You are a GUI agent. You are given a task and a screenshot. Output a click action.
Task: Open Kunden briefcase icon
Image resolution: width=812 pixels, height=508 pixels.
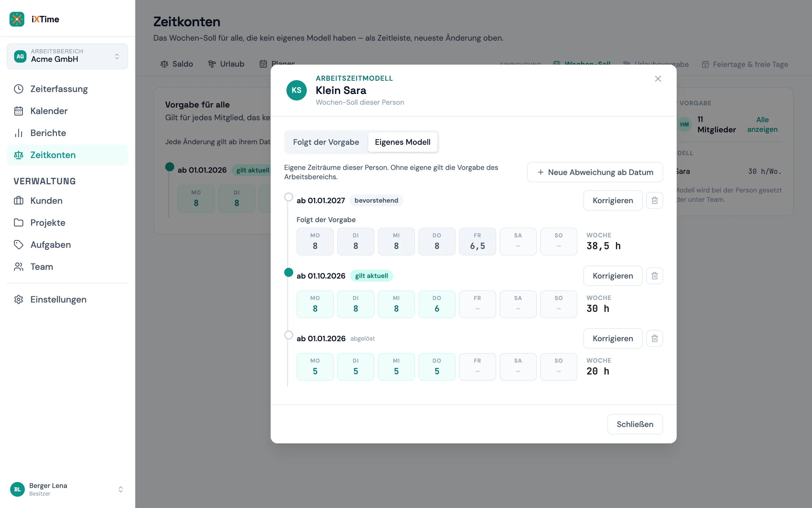18,201
